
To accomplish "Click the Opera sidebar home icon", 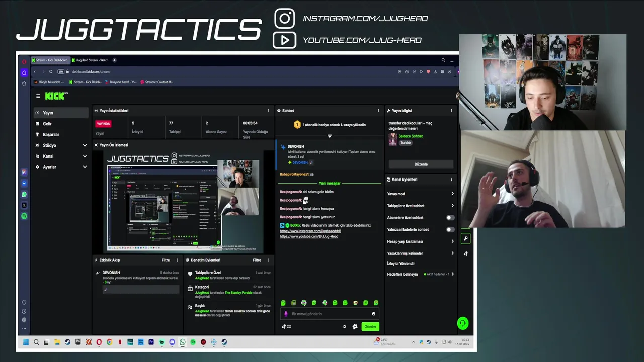I will pos(24,73).
